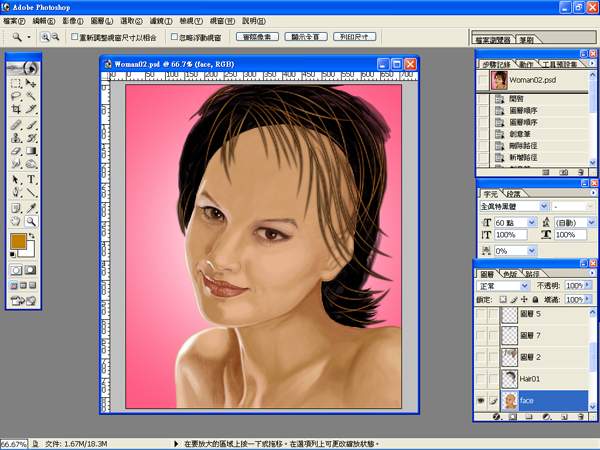Select the Eyedropper tool
The image size is (600, 450).
[x=31, y=208]
